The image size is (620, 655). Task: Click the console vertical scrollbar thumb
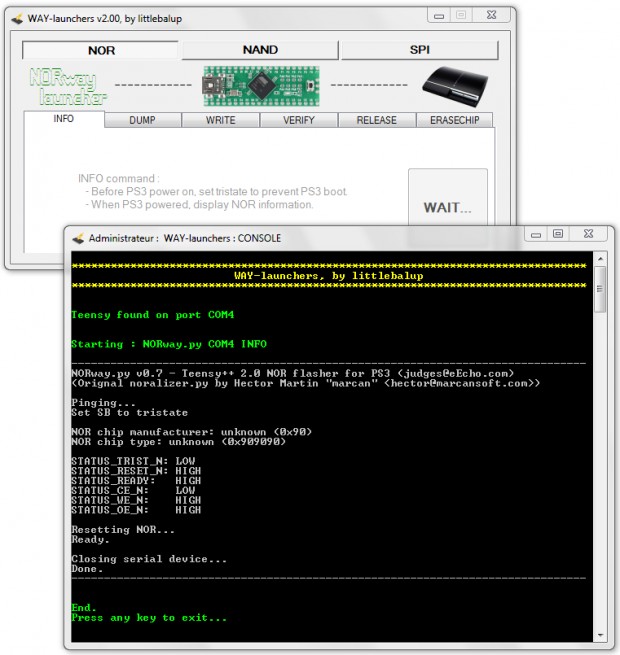click(x=600, y=289)
